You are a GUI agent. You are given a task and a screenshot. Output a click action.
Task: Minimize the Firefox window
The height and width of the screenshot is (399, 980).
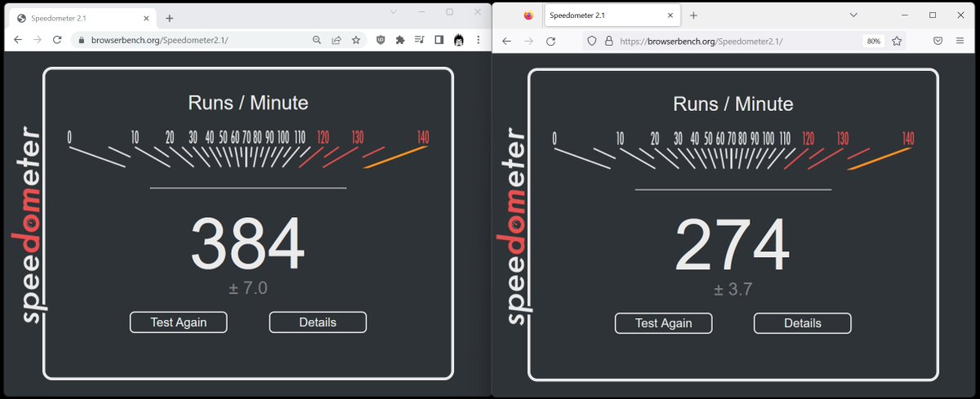pyautogui.click(x=906, y=15)
